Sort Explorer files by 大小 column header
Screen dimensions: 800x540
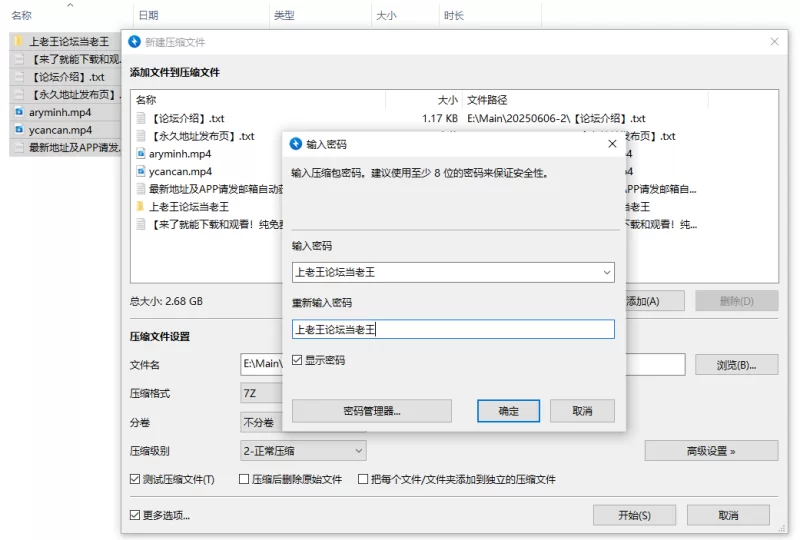(386, 15)
